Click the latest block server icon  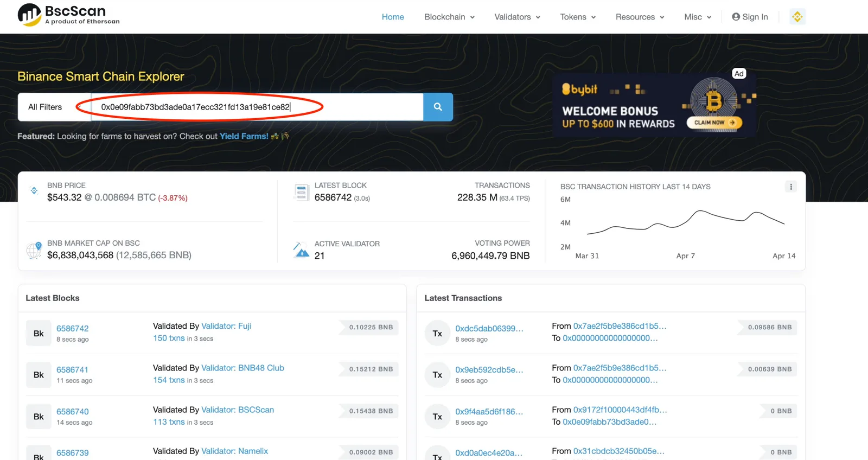(x=301, y=192)
